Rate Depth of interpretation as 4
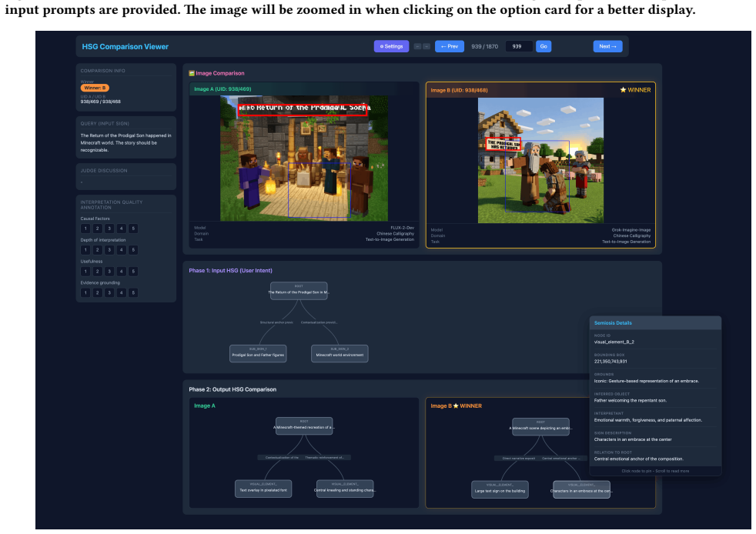This screenshot has width=756, height=534. (x=122, y=249)
